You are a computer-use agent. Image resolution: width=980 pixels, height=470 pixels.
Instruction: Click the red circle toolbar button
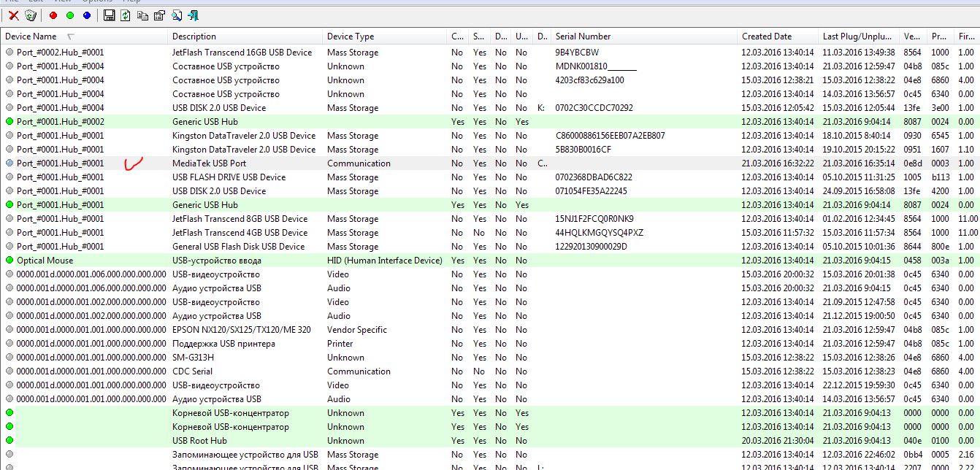53,15
